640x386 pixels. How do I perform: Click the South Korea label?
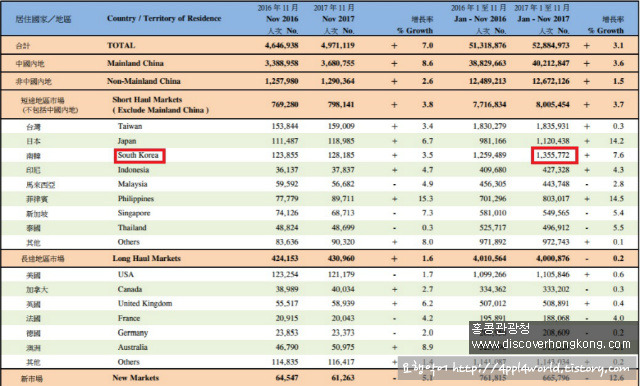tap(138, 155)
